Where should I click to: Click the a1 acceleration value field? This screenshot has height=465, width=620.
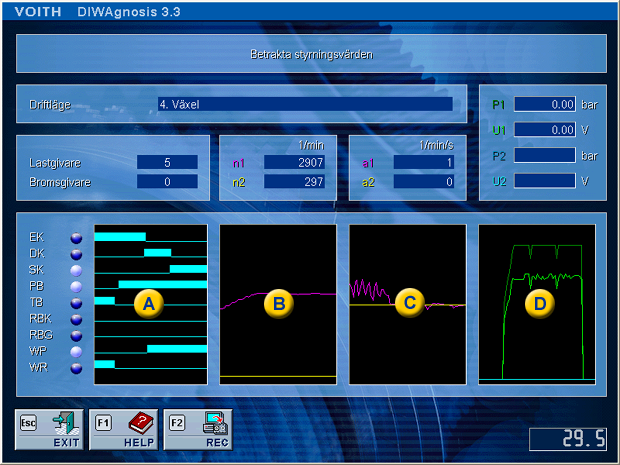[424, 163]
